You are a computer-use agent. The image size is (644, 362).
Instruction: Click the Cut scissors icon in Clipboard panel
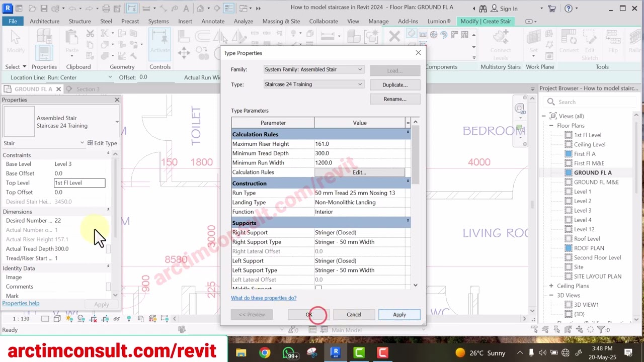[x=90, y=34]
